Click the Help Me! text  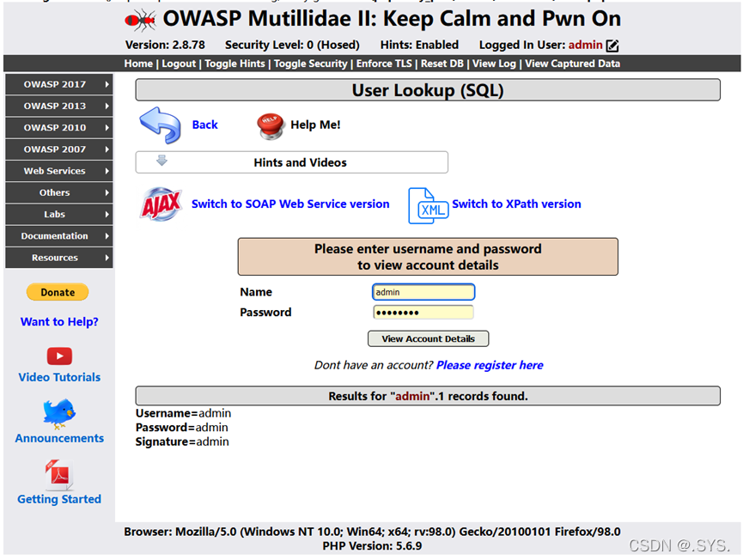tap(315, 125)
